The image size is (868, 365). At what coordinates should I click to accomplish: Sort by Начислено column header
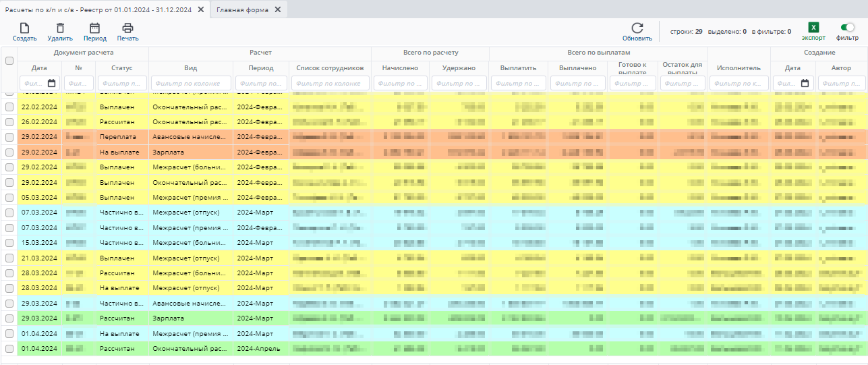click(400, 68)
